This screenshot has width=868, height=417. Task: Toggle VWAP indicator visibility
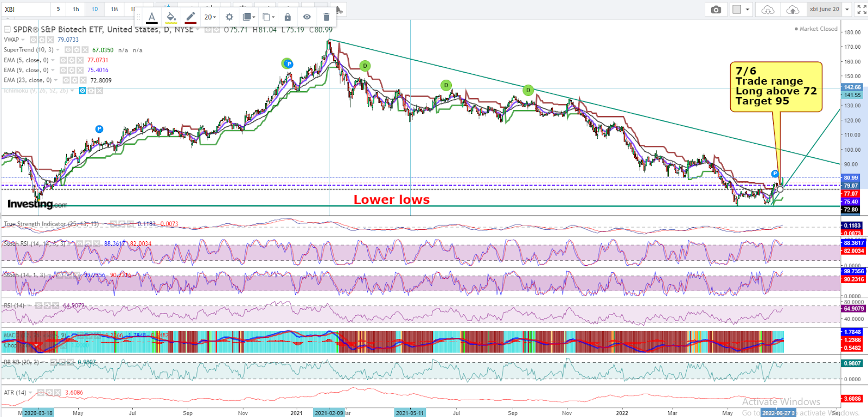click(x=33, y=40)
